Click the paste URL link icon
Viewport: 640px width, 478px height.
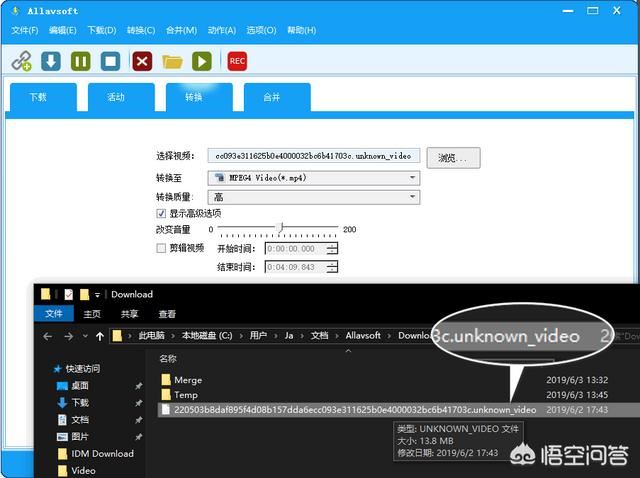(21, 61)
